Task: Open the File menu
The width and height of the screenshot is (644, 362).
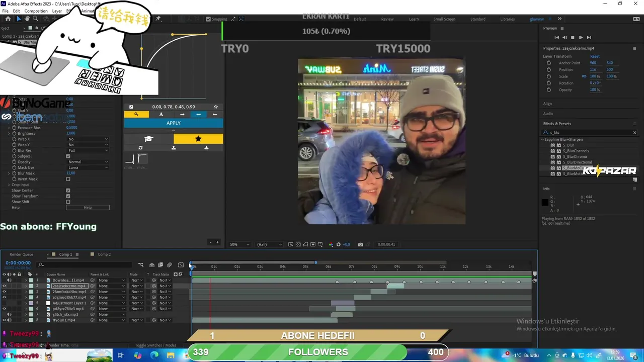Action: (5, 11)
